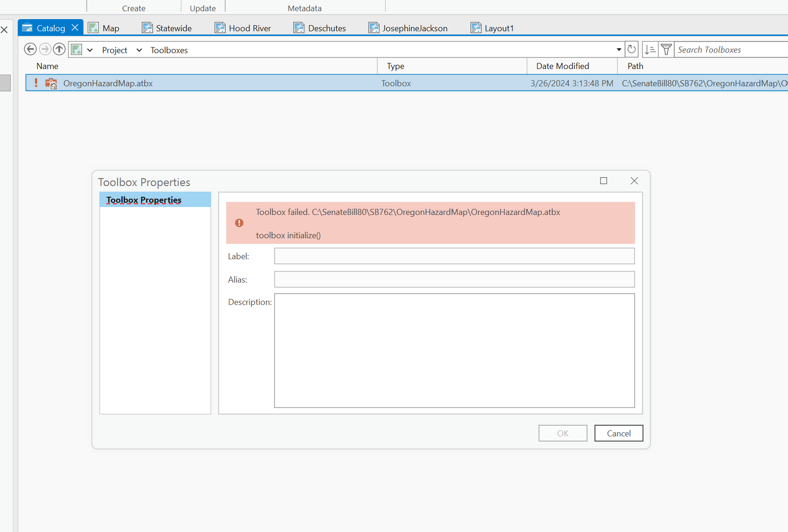Expand the location bar history dropdown
Viewport: 788px width, 532px height.
tap(618, 49)
